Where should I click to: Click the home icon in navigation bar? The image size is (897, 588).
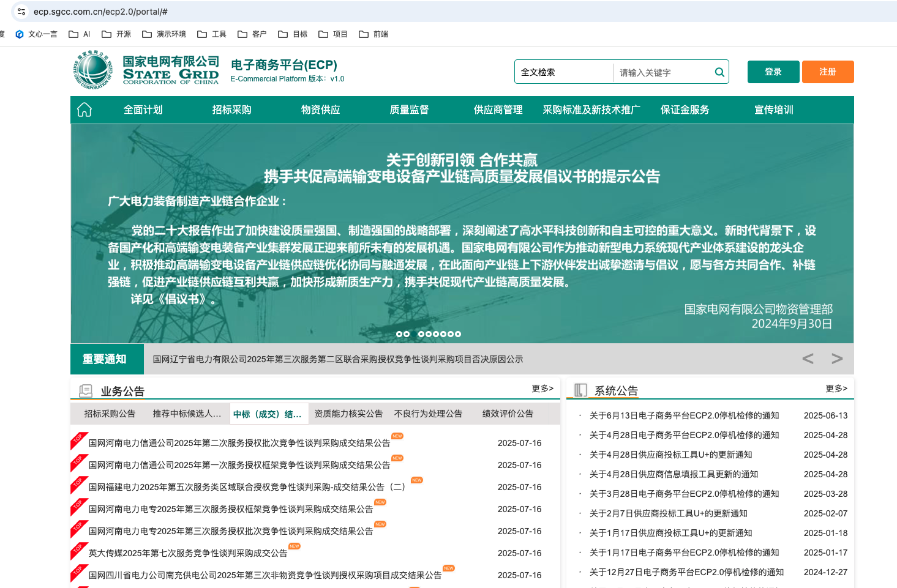click(x=84, y=110)
